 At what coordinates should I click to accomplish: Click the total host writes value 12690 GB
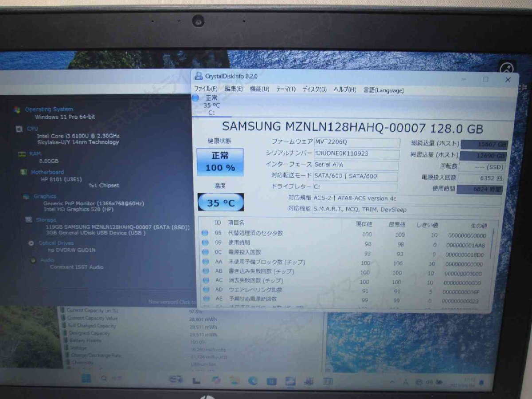coord(483,156)
